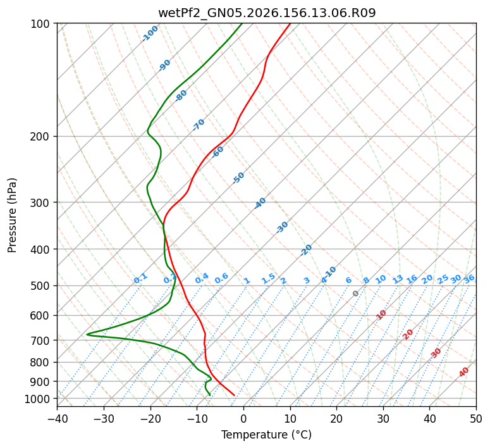Click the plot title wetPf2_GN05.2026.156.13.06.R09
This screenshot has height=448, width=490.
click(x=267, y=13)
